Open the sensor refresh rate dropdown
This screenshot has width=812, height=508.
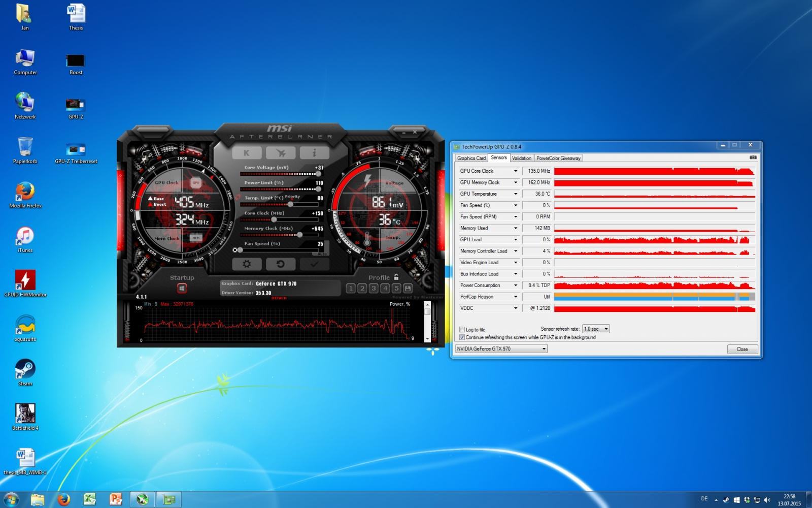pyautogui.click(x=596, y=329)
